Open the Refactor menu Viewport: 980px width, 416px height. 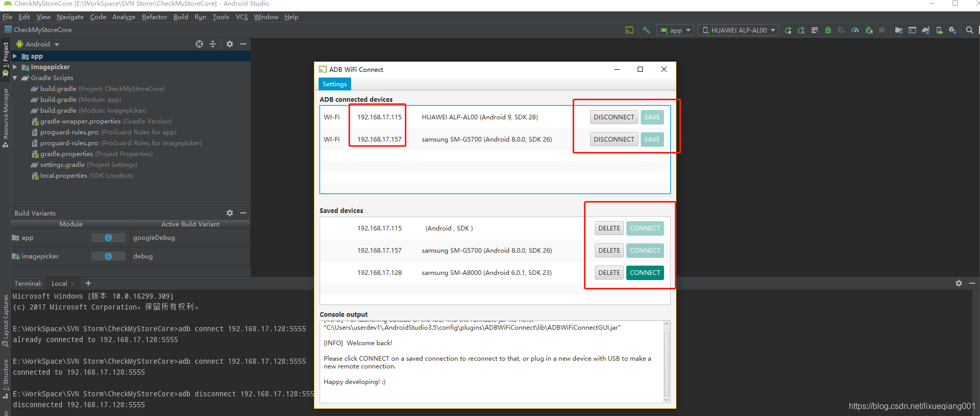point(154,17)
